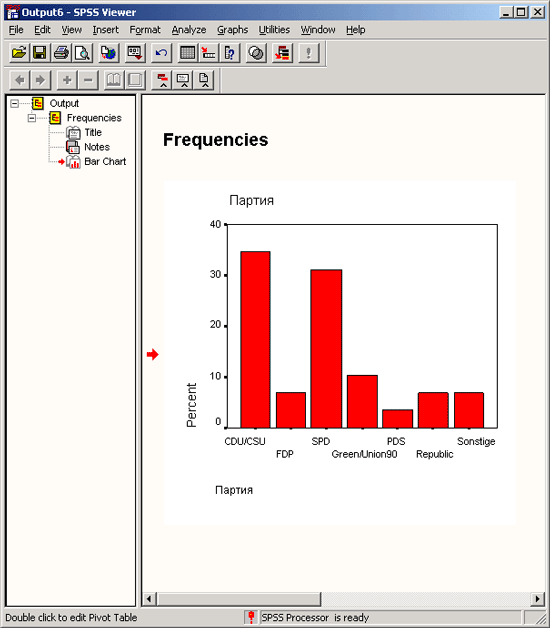Open the Analyze menu
This screenshot has height=628, width=550.
pyautogui.click(x=189, y=30)
